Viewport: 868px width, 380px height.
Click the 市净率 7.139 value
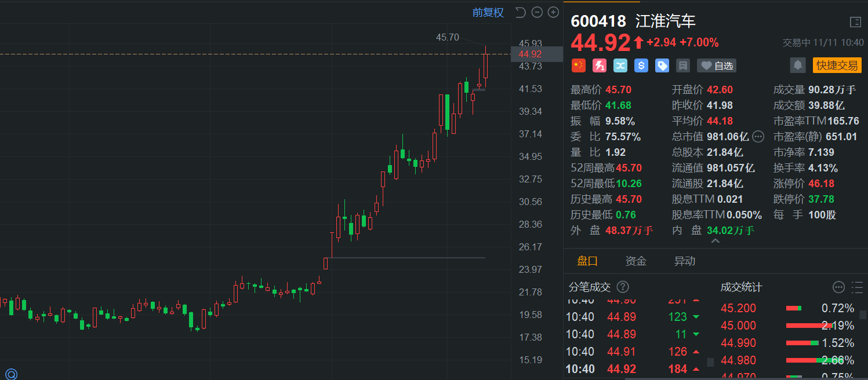coord(822,152)
